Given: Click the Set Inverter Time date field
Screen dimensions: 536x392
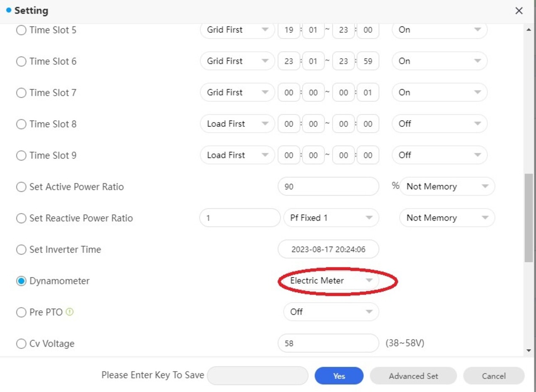Looking at the screenshot, I should click(x=328, y=250).
